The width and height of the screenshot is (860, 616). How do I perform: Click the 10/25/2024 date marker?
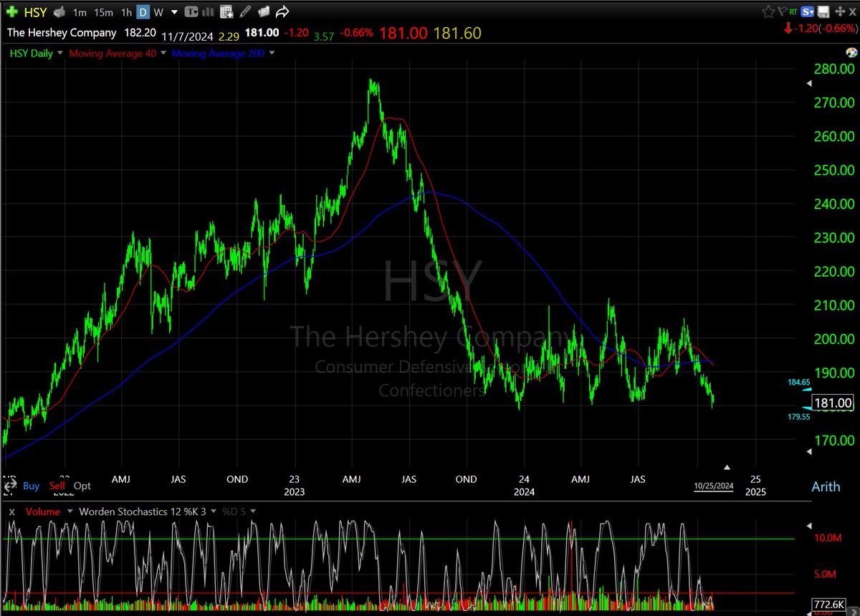click(713, 486)
